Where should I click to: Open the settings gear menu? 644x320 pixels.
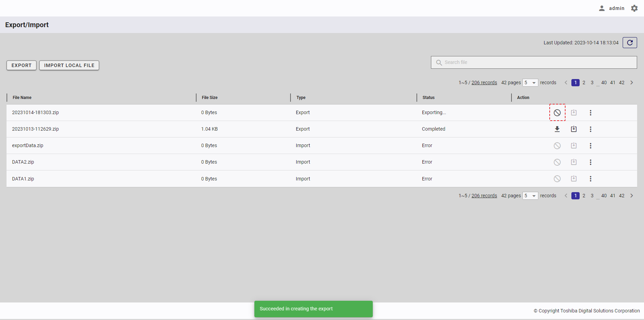[x=634, y=8]
